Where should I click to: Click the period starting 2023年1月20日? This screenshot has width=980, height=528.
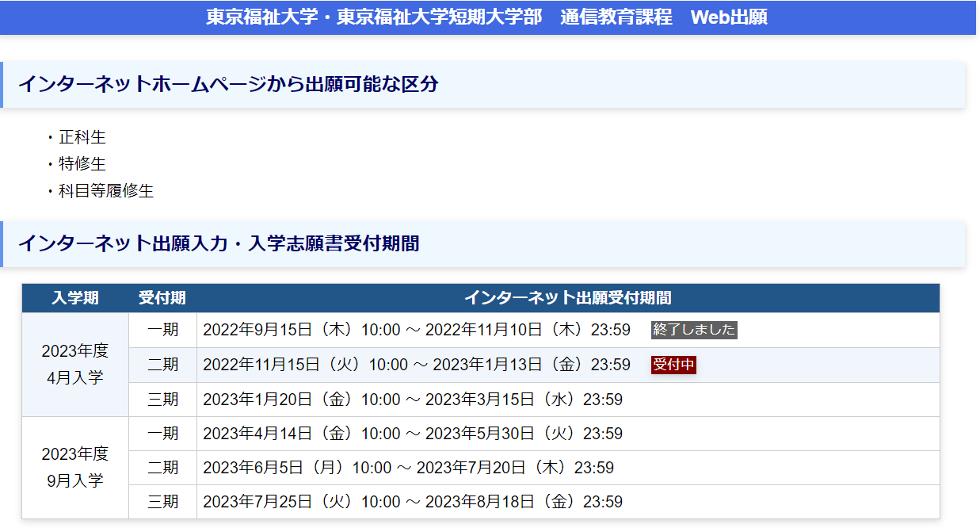tap(412, 400)
